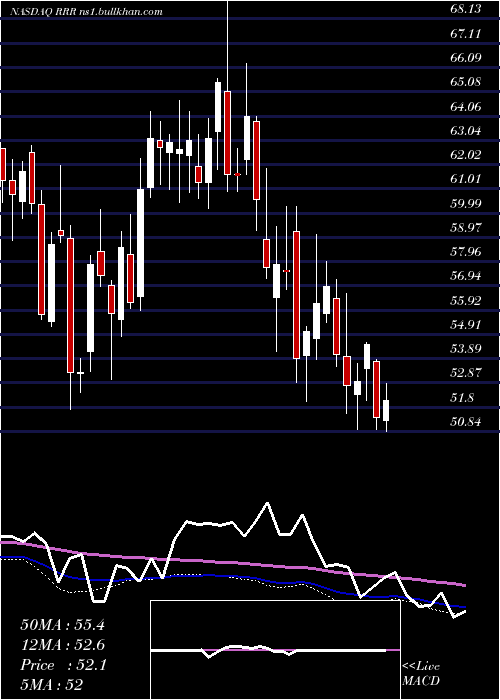This screenshot has height=700, width=500.
Task: Click the NASDAQ RRR ns1.bullkhan.com chart title
Action: (87, 12)
